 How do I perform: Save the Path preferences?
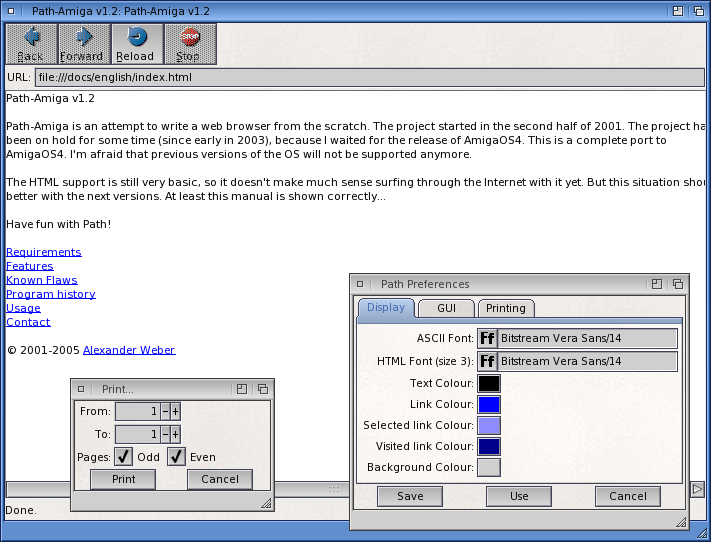pos(410,496)
